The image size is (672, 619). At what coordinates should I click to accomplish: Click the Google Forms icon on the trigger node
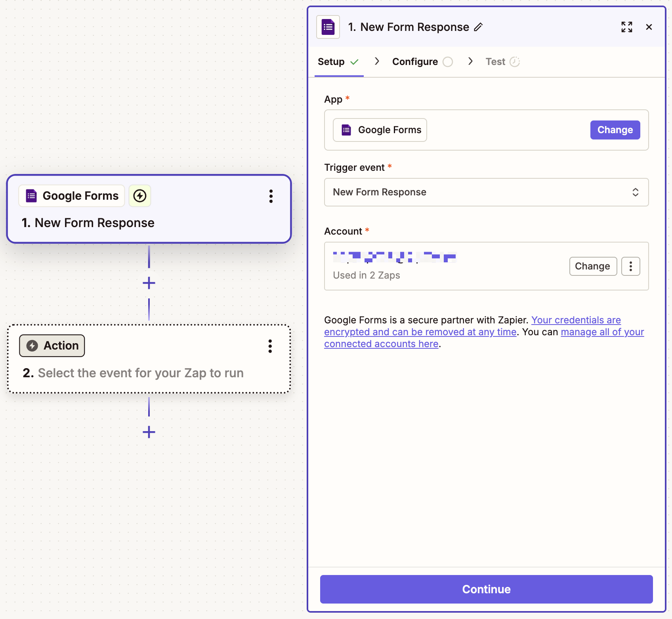31,195
